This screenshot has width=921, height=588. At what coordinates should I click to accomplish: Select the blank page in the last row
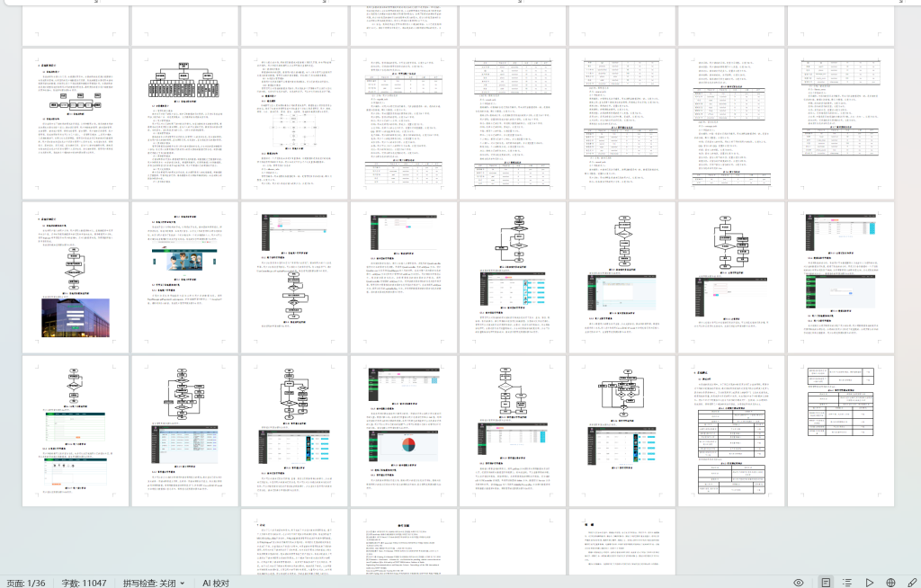tap(512, 542)
